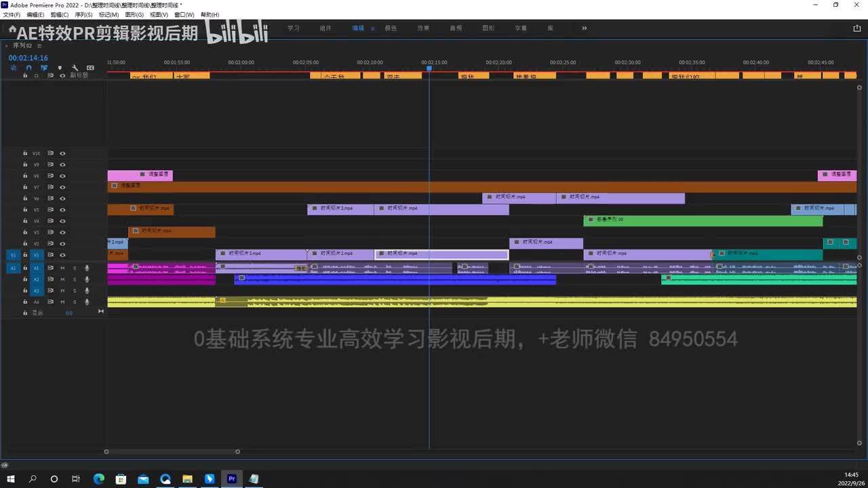Switch to 颜色 workspace

click(x=391, y=28)
